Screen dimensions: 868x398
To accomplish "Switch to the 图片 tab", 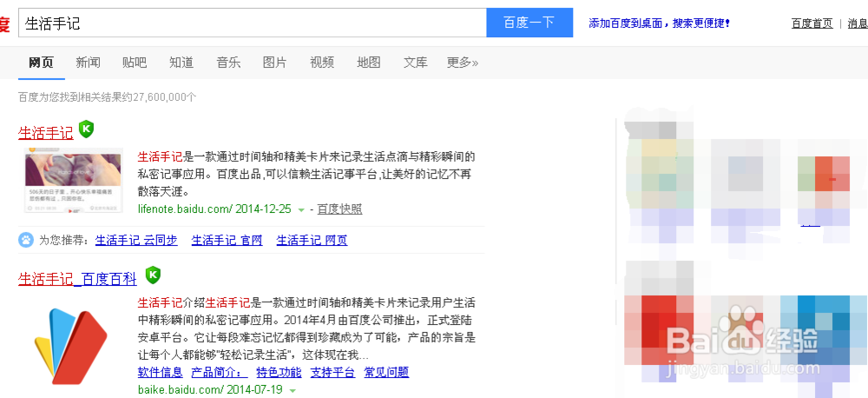I will (275, 62).
